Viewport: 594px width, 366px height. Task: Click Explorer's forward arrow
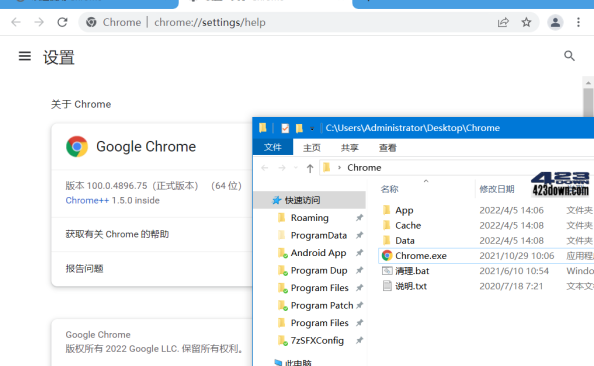[282, 168]
